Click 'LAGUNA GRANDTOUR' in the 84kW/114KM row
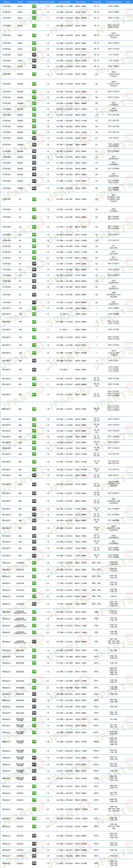The height and width of the screenshot is (868, 133). [x=20, y=632]
